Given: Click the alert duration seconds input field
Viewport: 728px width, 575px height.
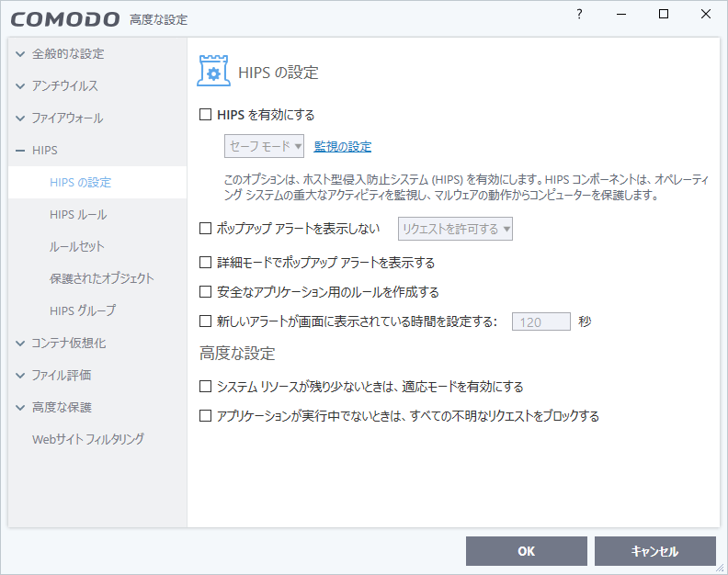Looking at the screenshot, I should click(540, 321).
